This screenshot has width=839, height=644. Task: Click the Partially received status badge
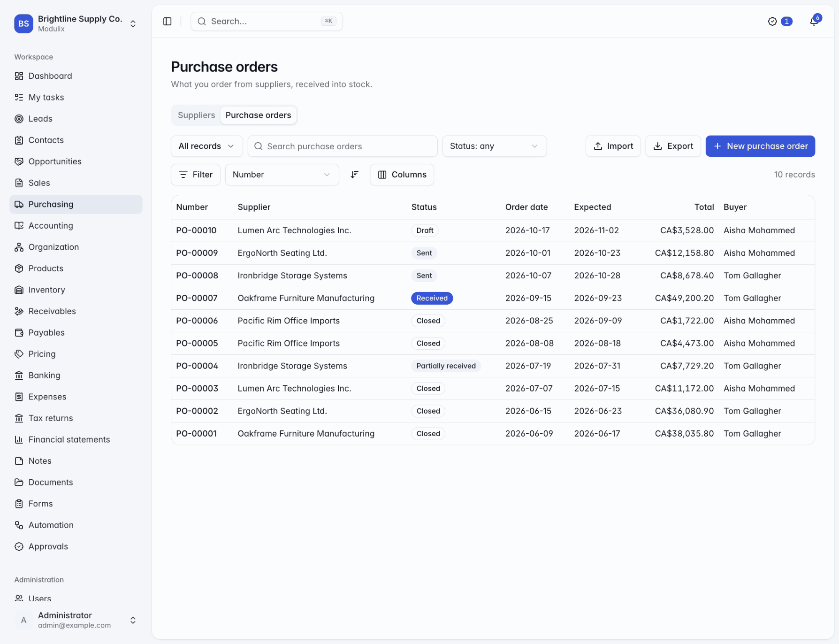446,366
